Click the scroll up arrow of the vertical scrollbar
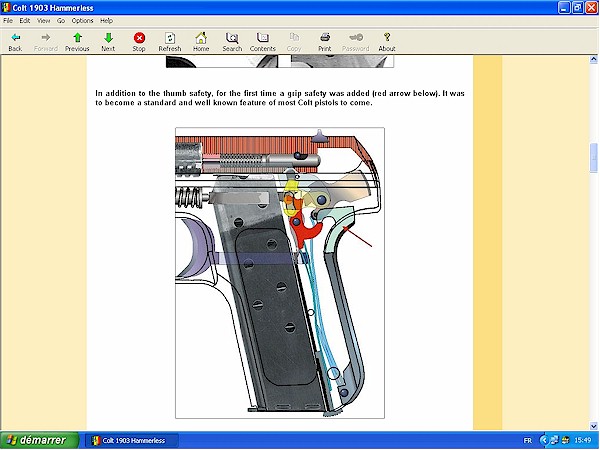 pos(593,59)
